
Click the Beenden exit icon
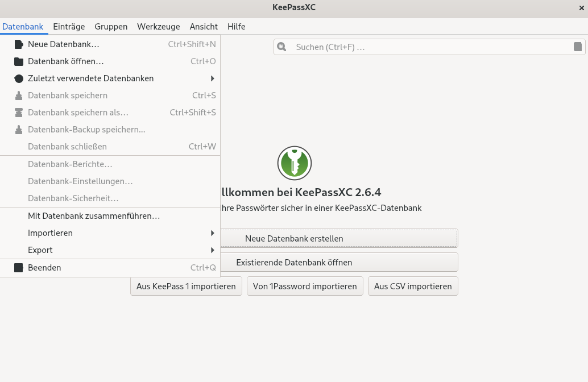pyautogui.click(x=19, y=268)
